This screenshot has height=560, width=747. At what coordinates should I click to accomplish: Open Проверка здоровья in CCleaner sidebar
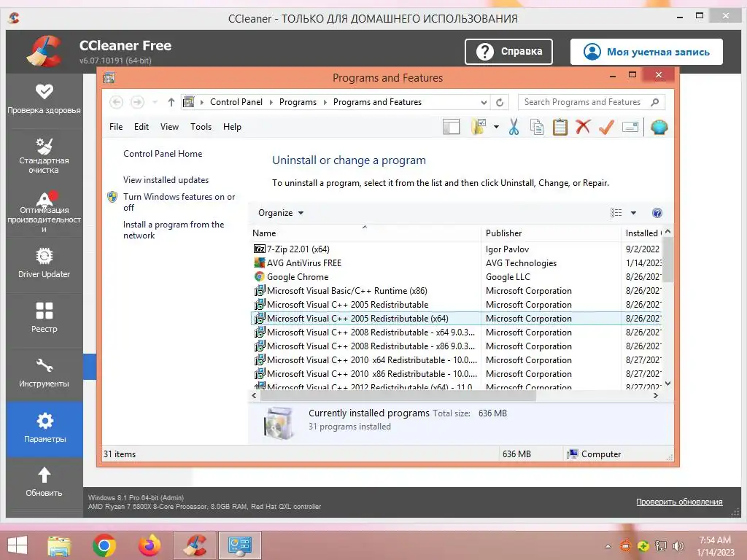coord(44,99)
